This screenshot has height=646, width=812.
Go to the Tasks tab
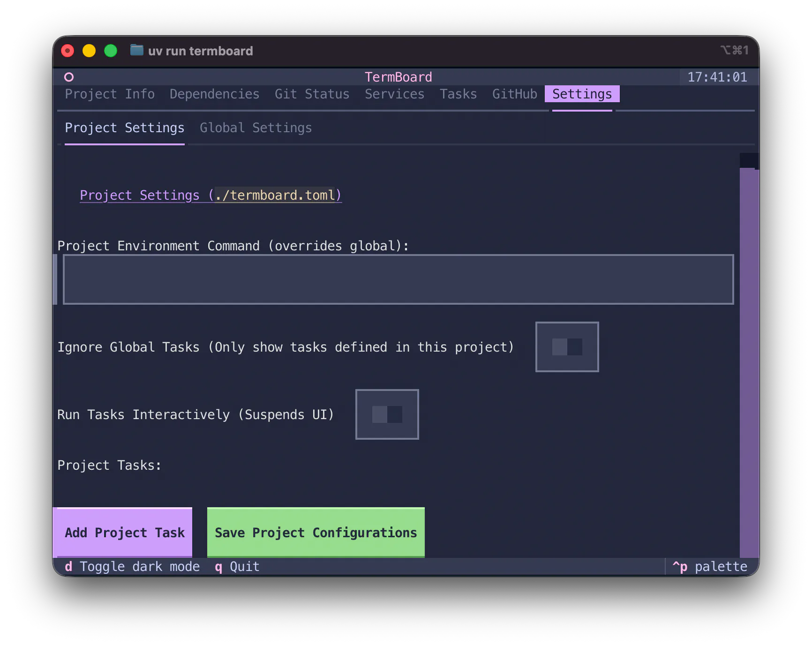(458, 94)
